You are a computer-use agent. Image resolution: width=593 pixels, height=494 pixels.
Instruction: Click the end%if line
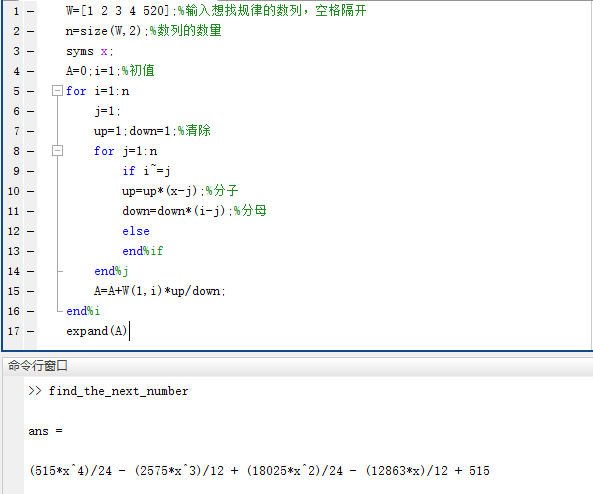pos(143,251)
